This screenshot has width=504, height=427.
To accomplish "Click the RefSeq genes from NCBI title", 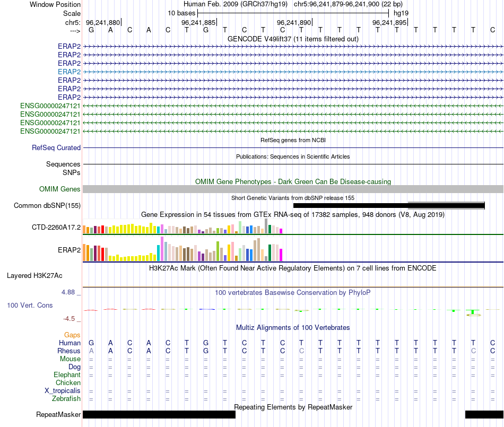I will tap(293, 141).
